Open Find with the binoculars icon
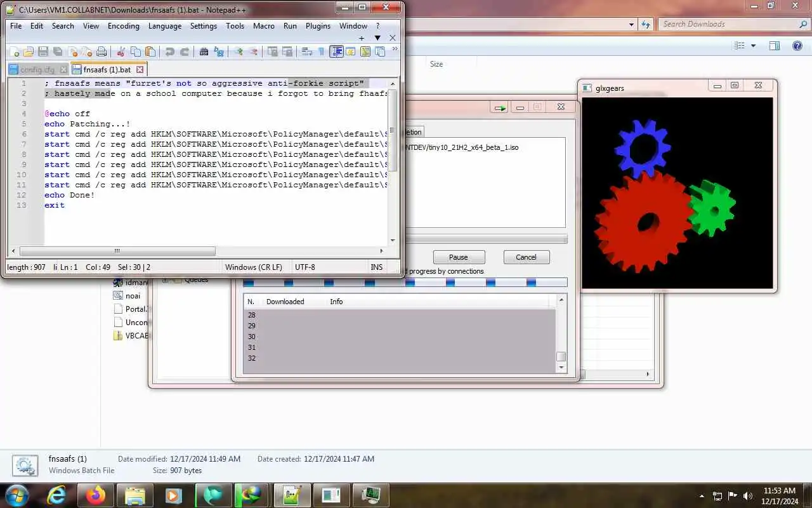Image resolution: width=812 pixels, height=508 pixels. point(204,52)
